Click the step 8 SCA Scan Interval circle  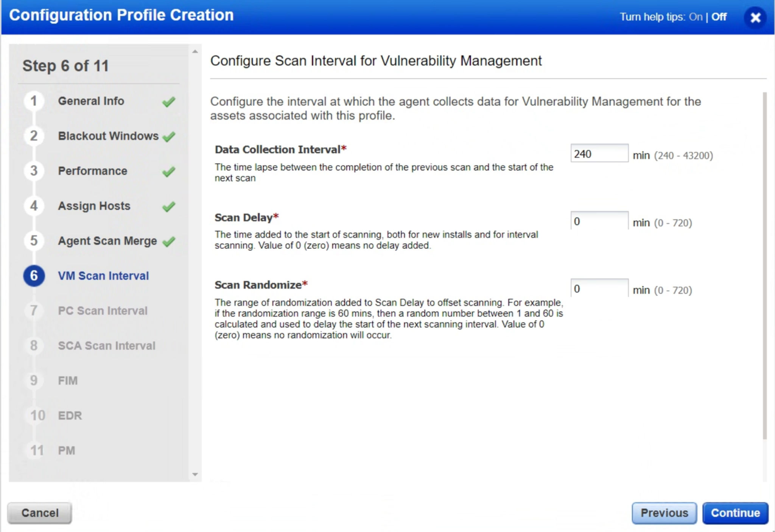click(x=34, y=345)
